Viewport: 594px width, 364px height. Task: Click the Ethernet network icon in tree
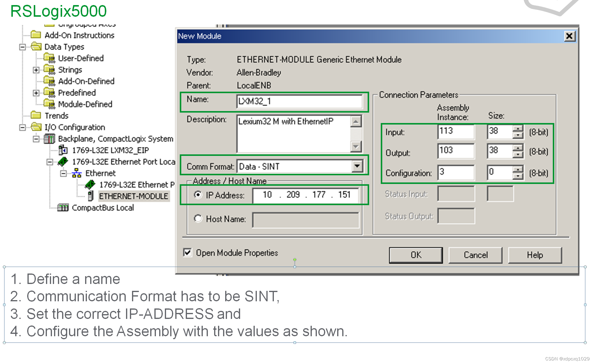[x=77, y=173]
